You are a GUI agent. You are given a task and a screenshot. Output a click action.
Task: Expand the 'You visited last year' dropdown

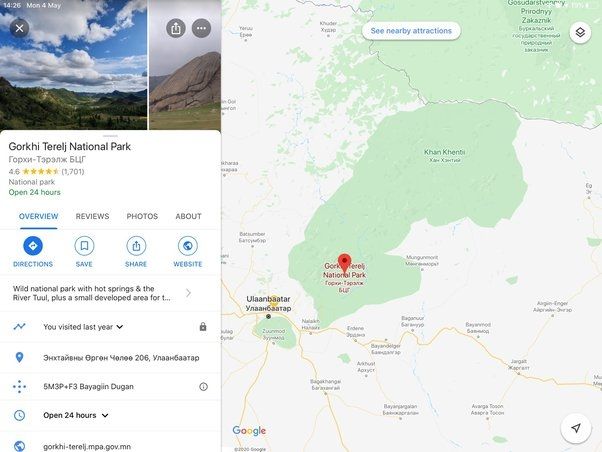click(120, 327)
